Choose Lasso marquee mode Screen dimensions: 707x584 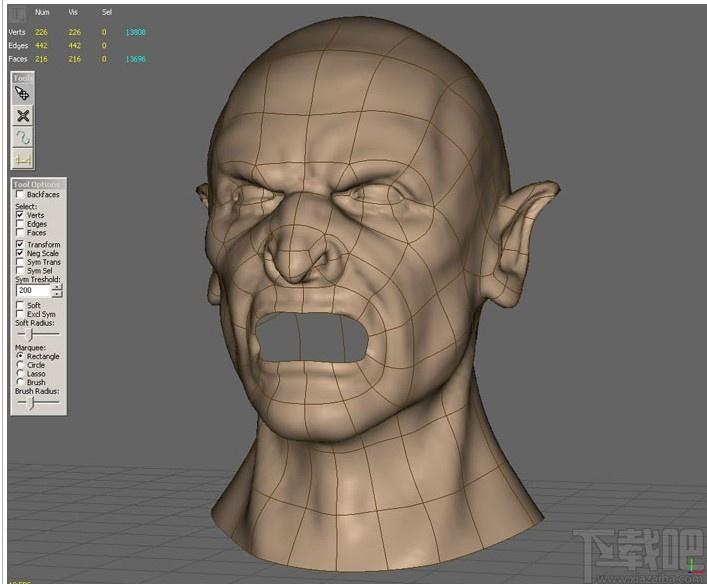coord(20,373)
